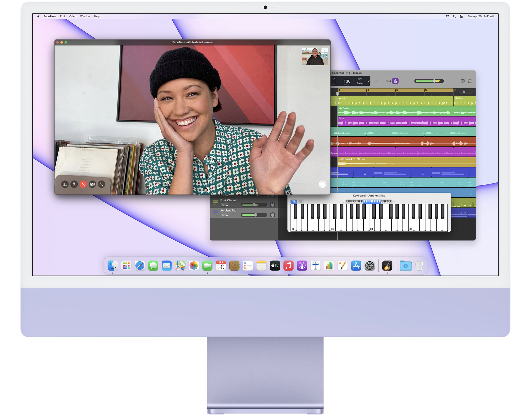Open Messages from the Dock
This screenshot has width=527, height=420.
[153, 265]
